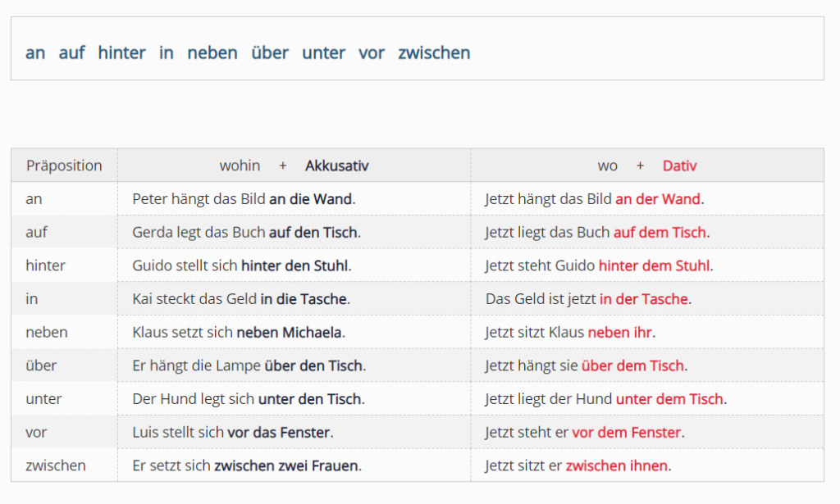
Task: Select 'neben' in the top preposition list
Action: (212, 52)
